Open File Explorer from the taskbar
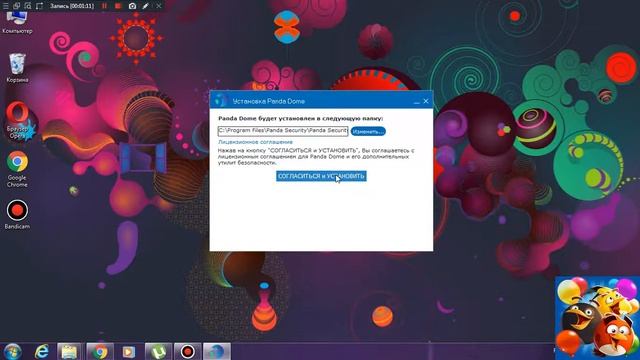This screenshot has width=640, height=360. point(69,351)
